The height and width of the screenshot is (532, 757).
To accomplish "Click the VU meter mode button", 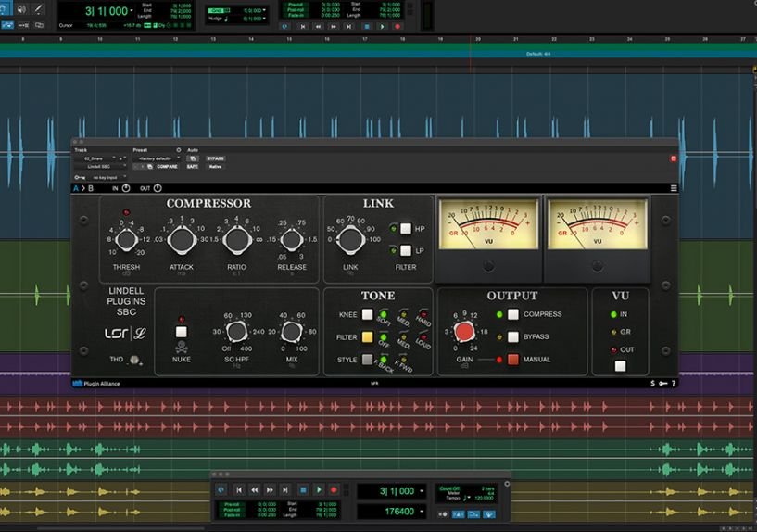I will (x=620, y=365).
